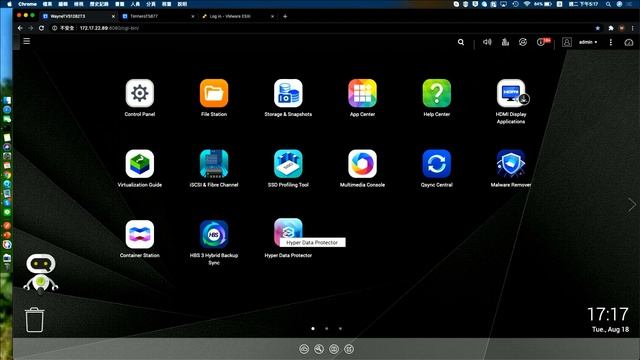Image resolution: width=640 pixels, height=360 pixels.
Task: Click the date text Tue., Aug 18
Action: click(x=611, y=329)
